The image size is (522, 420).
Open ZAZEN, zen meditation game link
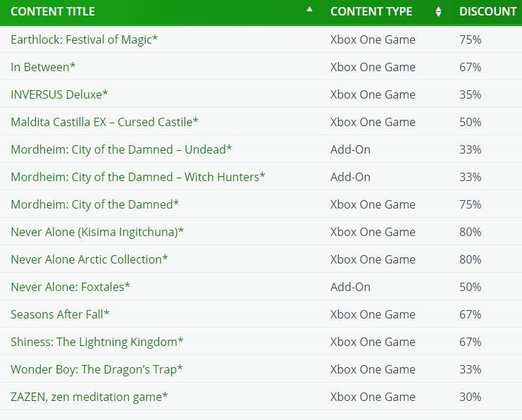(x=89, y=397)
